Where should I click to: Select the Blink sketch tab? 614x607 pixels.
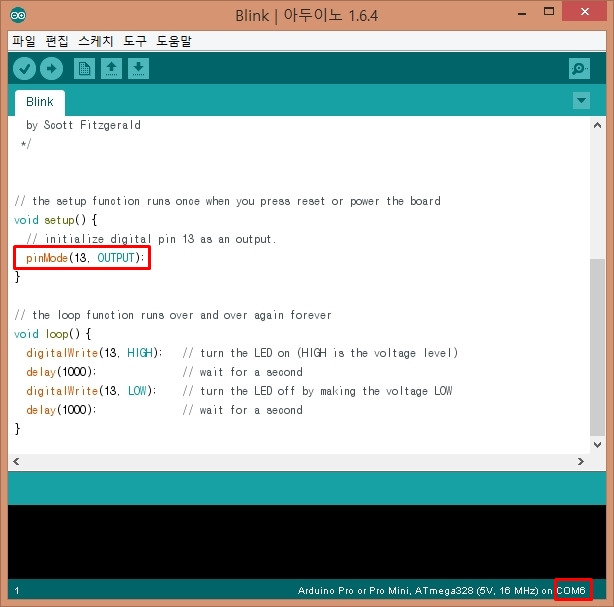40,102
